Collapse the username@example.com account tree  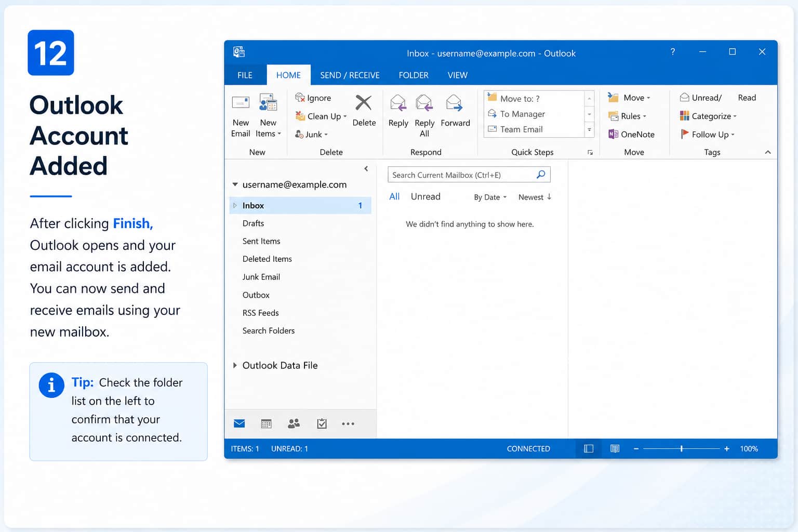pos(235,184)
